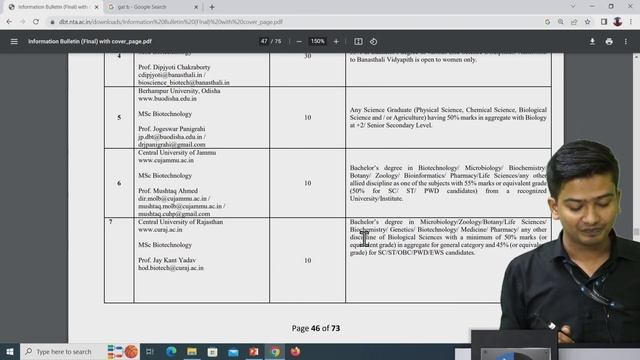The width and height of the screenshot is (640, 360).
Task: Reload the current page
Action: coord(36,22)
